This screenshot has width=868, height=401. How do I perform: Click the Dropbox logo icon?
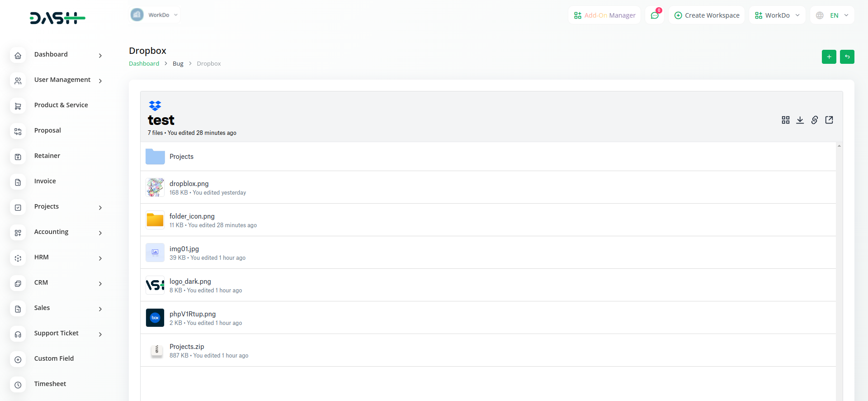pos(155,106)
